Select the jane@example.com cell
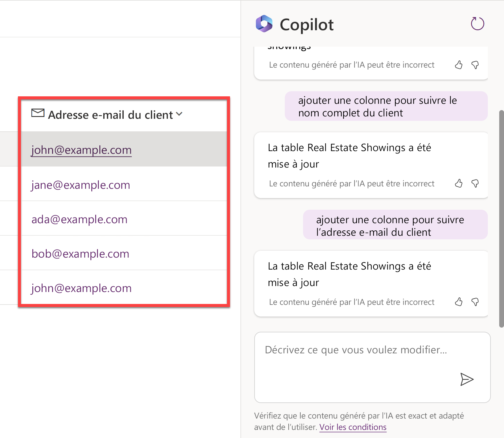 coord(124,184)
